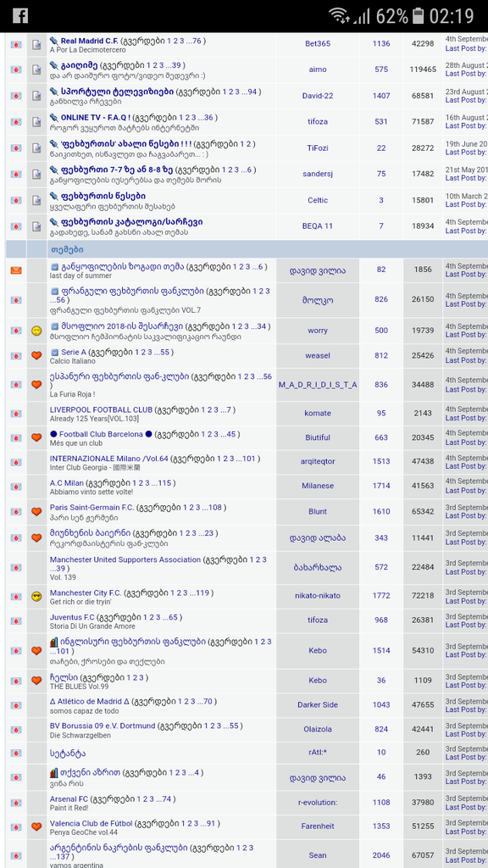Click the heart icon beside Paris Saint-Germain F.C.
488x868 pixels.
click(x=36, y=511)
